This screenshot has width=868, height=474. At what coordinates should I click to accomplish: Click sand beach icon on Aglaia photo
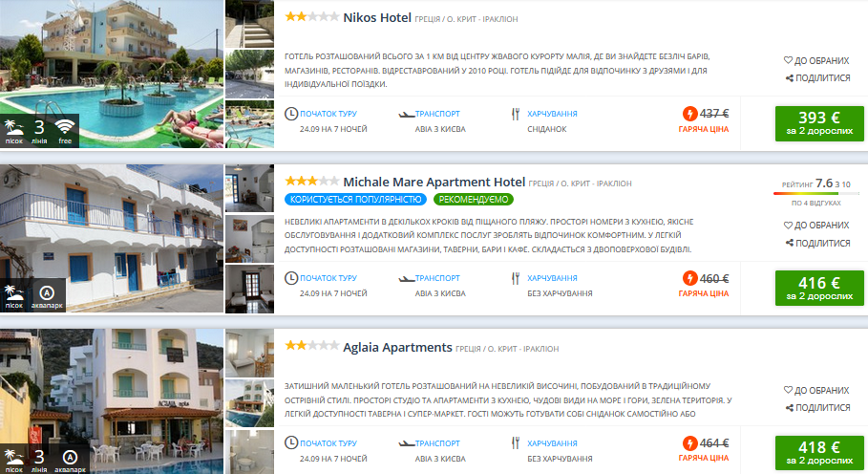(13, 461)
